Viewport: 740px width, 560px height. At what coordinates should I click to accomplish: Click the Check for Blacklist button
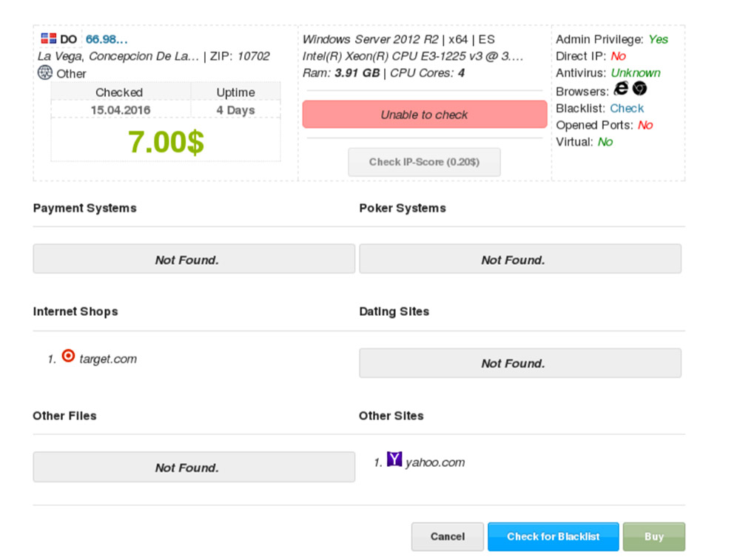coord(553,536)
